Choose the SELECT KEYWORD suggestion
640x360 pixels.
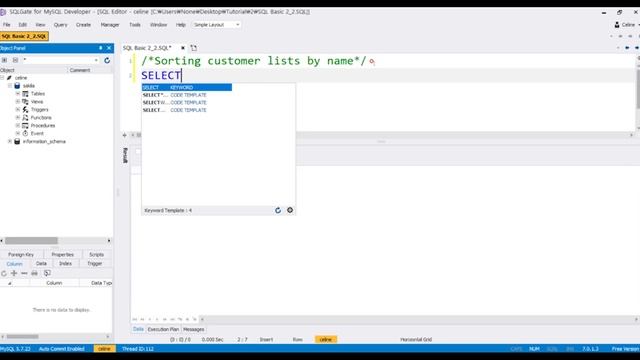[x=187, y=87]
